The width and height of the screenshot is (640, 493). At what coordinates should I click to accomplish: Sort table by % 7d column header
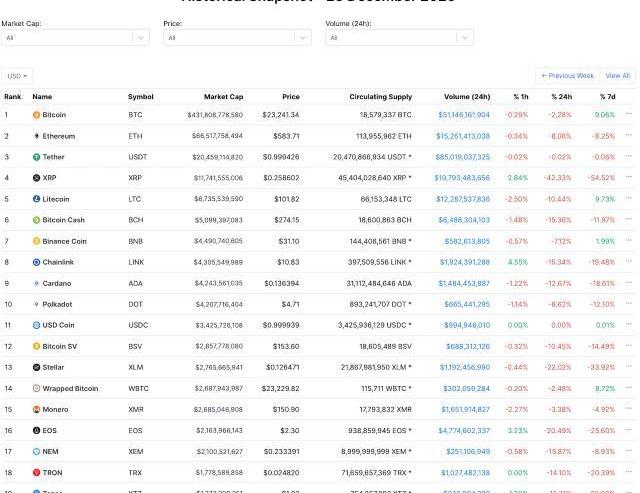tap(607, 97)
